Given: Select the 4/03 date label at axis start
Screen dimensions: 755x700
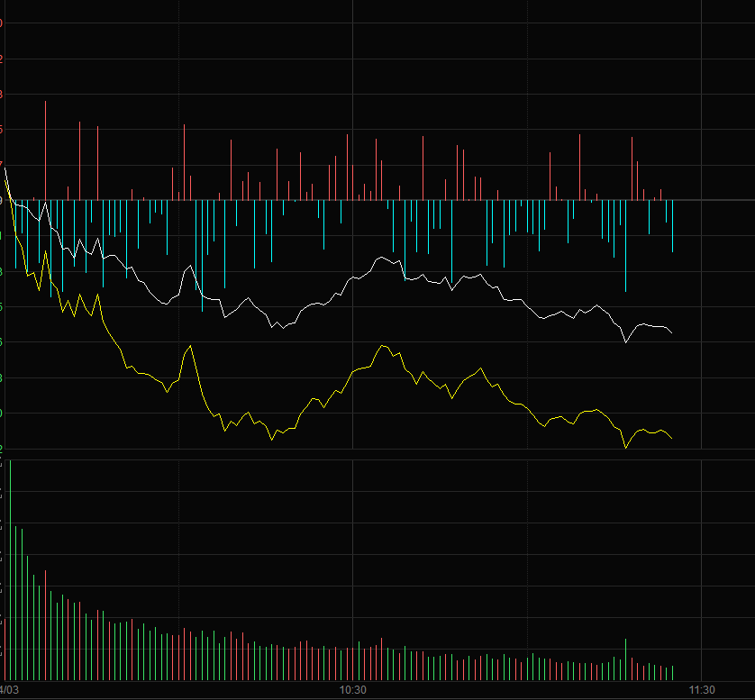Looking at the screenshot, I should pyautogui.click(x=10, y=690).
